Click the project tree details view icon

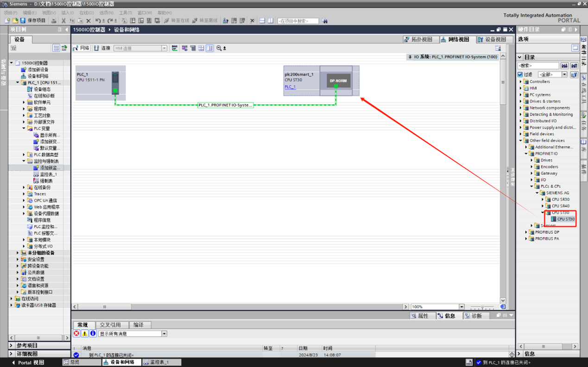pyautogui.click(x=56, y=48)
